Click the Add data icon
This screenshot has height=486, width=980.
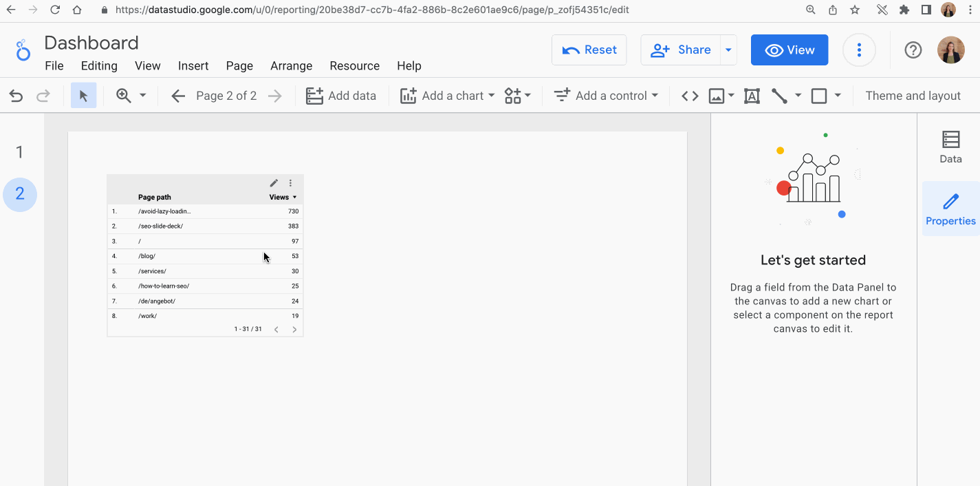tap(314, 95)
